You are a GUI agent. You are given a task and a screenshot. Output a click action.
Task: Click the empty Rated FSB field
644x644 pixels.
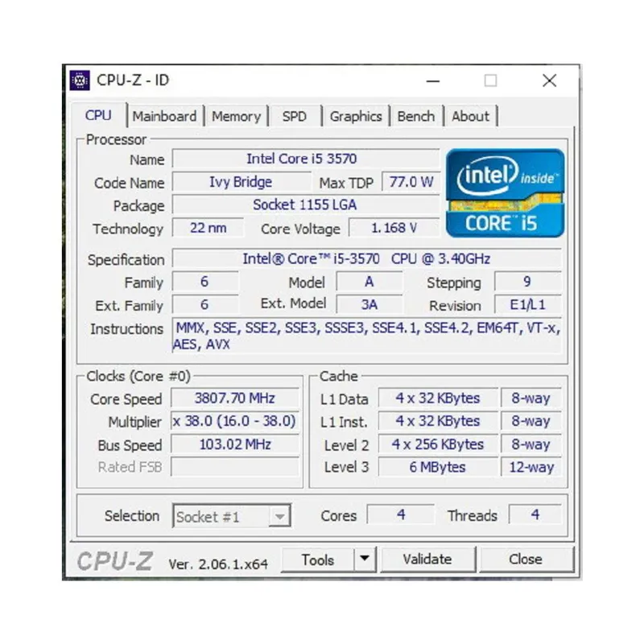point(235,467)
